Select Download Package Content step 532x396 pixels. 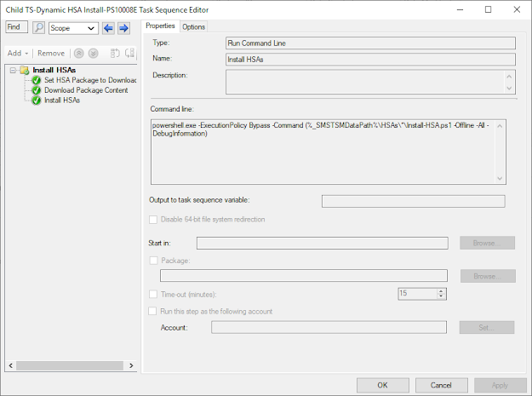point(86,90)
